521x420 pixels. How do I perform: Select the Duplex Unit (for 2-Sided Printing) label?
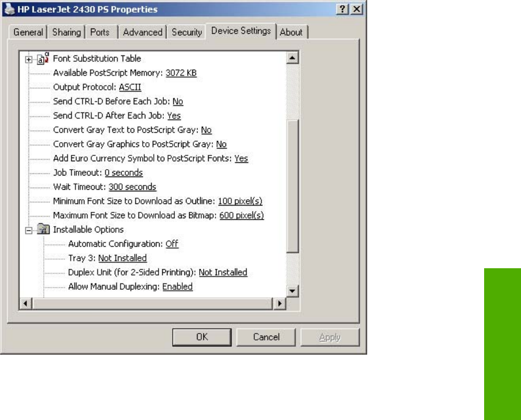132,272
